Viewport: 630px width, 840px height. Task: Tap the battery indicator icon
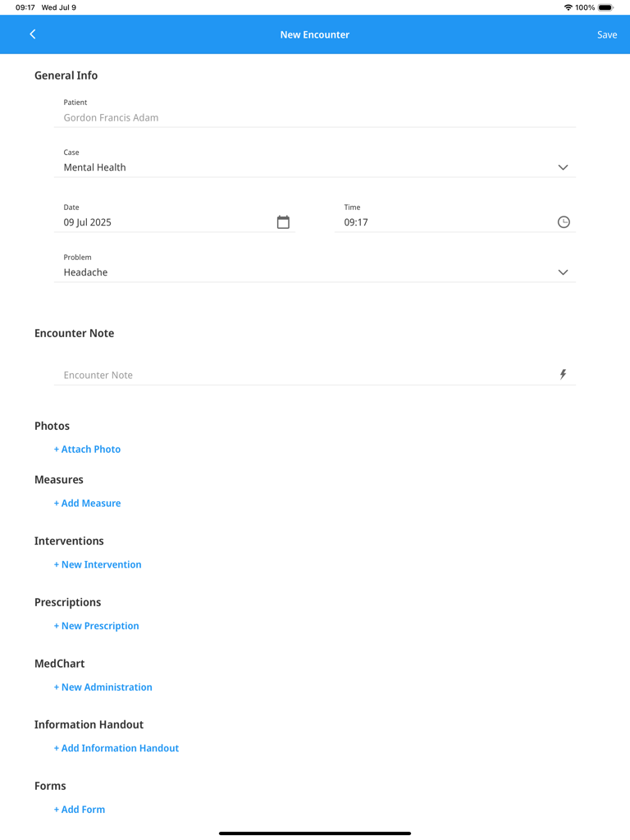[605, 7]
